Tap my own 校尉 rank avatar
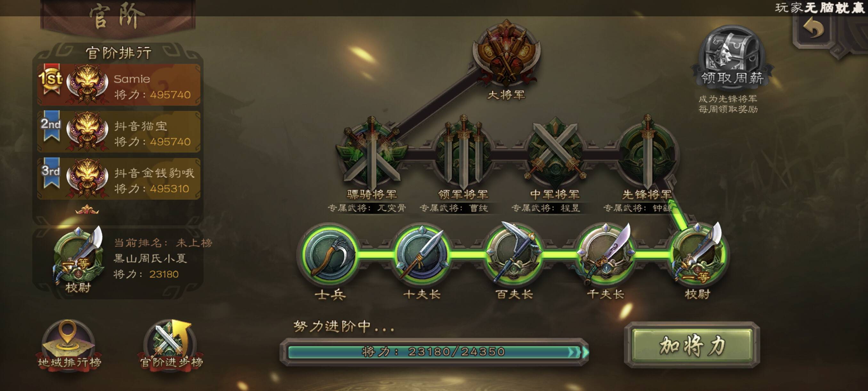The height and width of the screenshot is (391, 868). (x=78, y=259)
